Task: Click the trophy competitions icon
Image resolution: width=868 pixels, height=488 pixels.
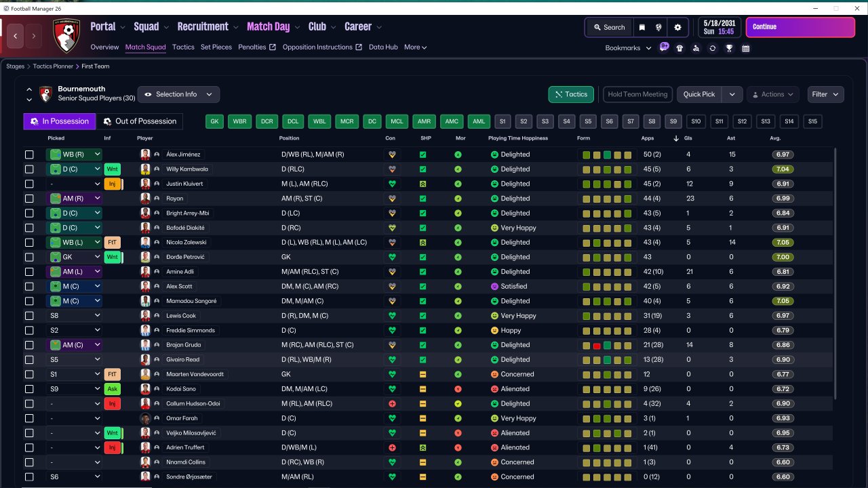Action: [x=729, y=48]
